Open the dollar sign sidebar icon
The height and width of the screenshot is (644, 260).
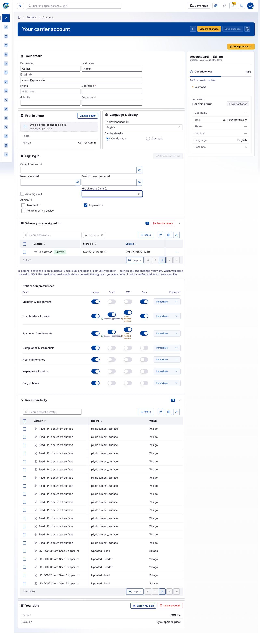point(6,127)
